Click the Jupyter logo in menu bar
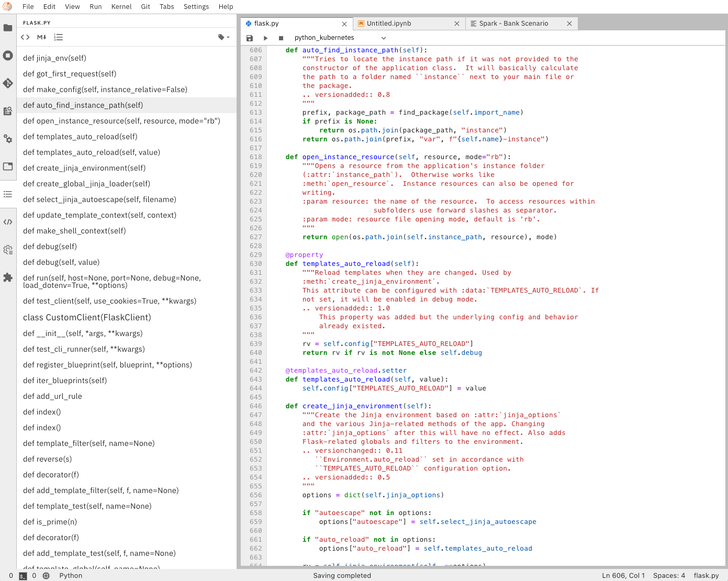This screenshot has width=728, height=581. [7, 6]
